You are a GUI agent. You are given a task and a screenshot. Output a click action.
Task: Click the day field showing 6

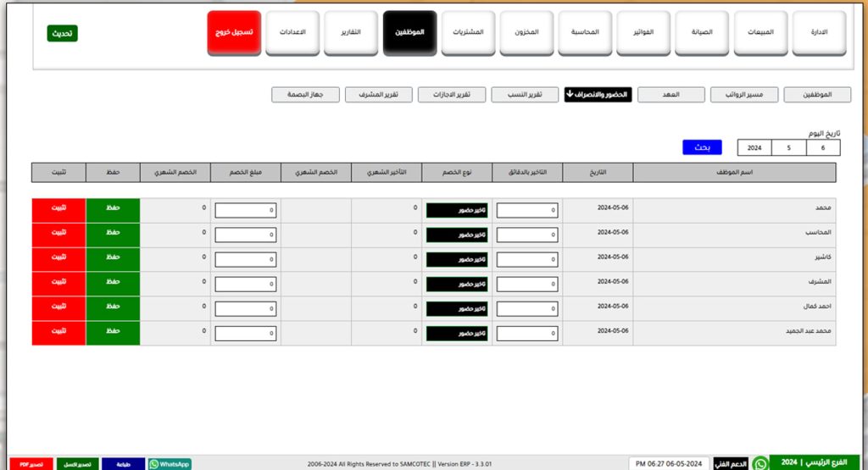pos(822,148)
